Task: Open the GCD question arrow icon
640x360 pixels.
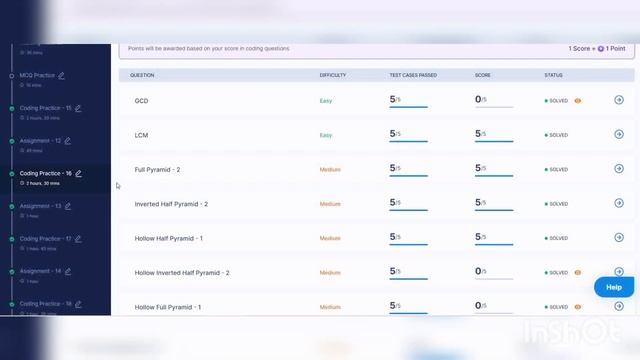Action: [619, 100]
